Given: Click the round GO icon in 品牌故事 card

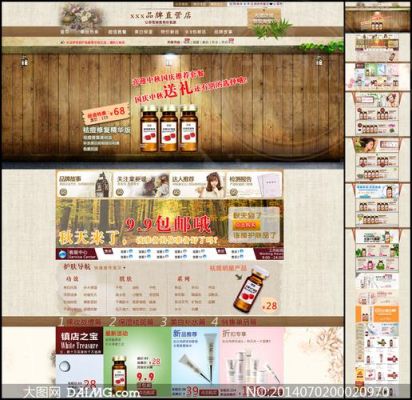Looking at the screenshot, I should (63, 192).
